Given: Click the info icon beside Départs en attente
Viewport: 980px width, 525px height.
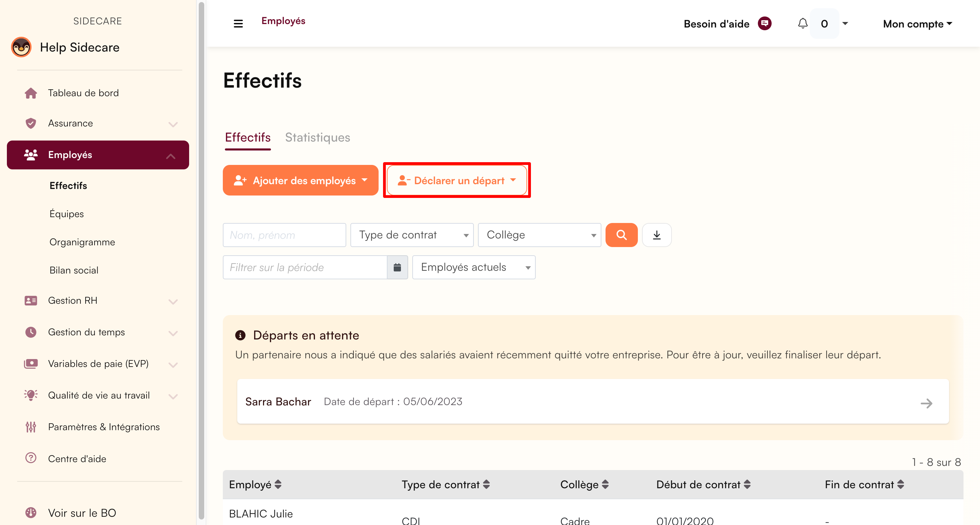Looking at the screenshot, I should pos(240,335).
